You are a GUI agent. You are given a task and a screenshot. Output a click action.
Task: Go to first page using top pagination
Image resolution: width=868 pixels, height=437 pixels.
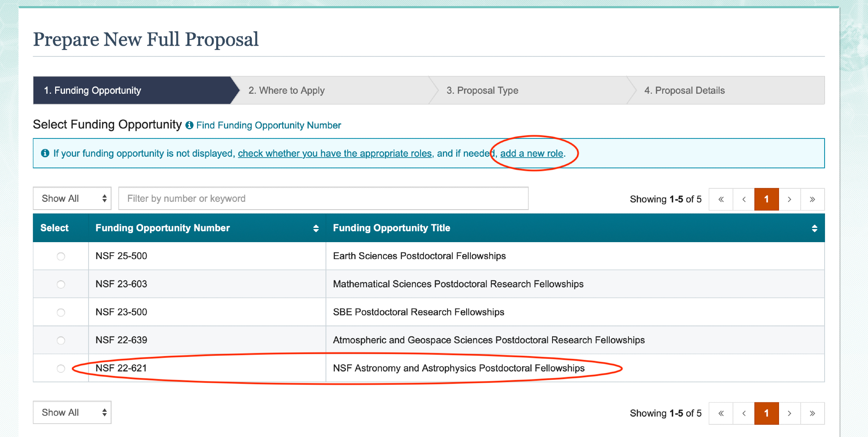click(721, 199)
